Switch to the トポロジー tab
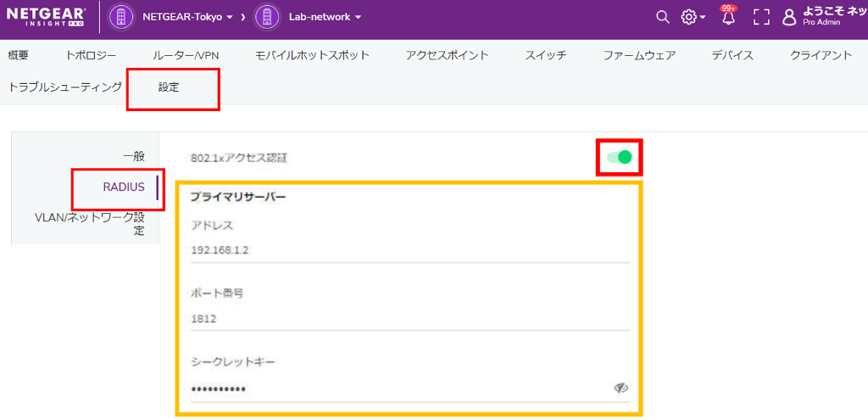This screenshot has height=420, width=868. tap(91, 55)
